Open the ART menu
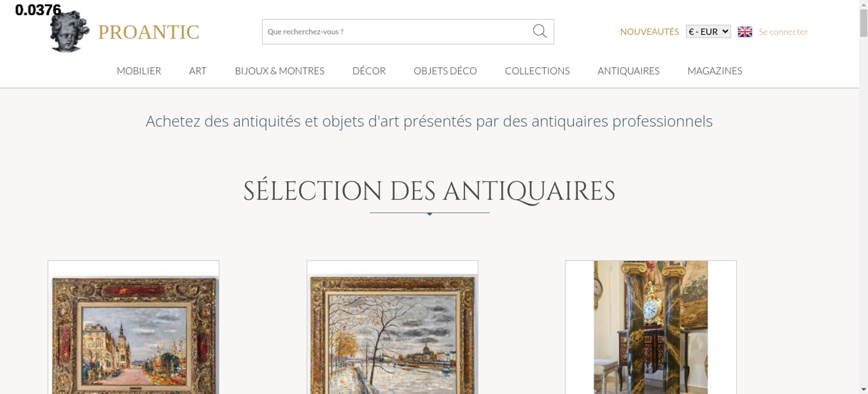868x394 pixels. (198, 71)
